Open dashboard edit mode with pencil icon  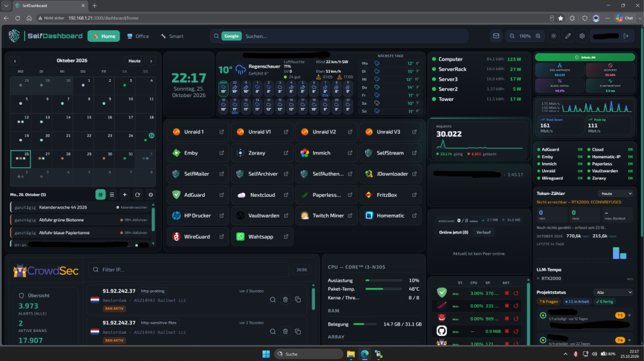point(568,36)
